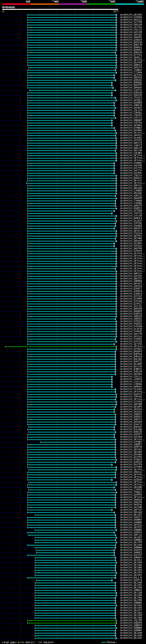Select label UniRef100_O23716

click(131, 75)
